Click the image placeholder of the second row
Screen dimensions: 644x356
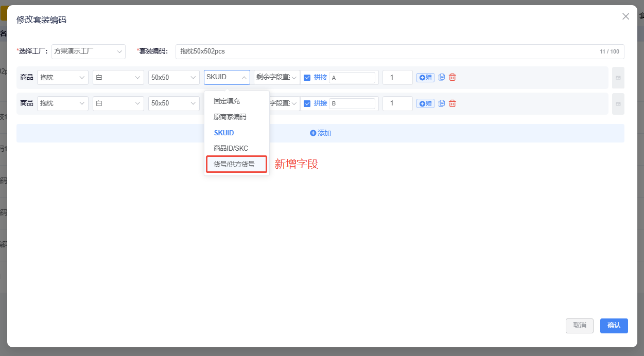pos(618,104)
